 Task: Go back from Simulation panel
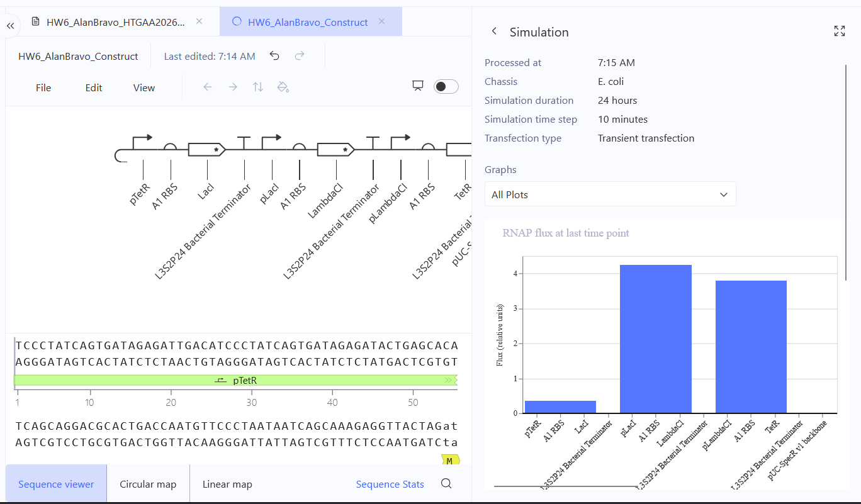click(x=494, y=31)
